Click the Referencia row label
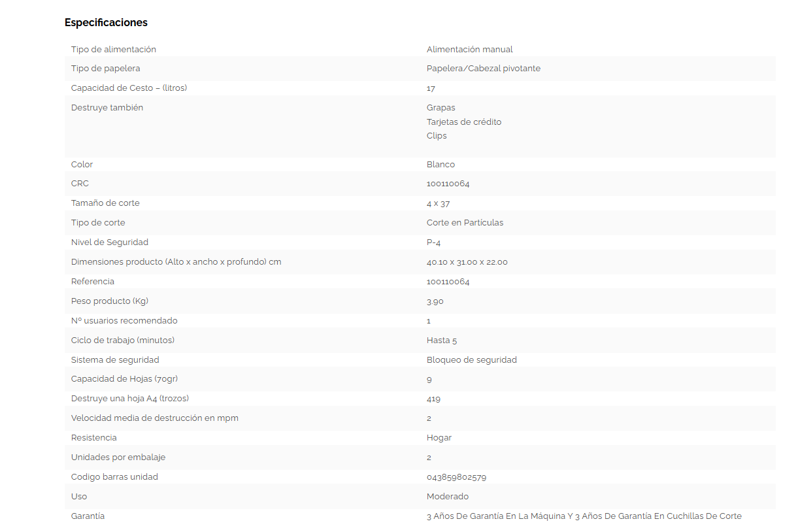The image size is (796, 532). (93, 282)
